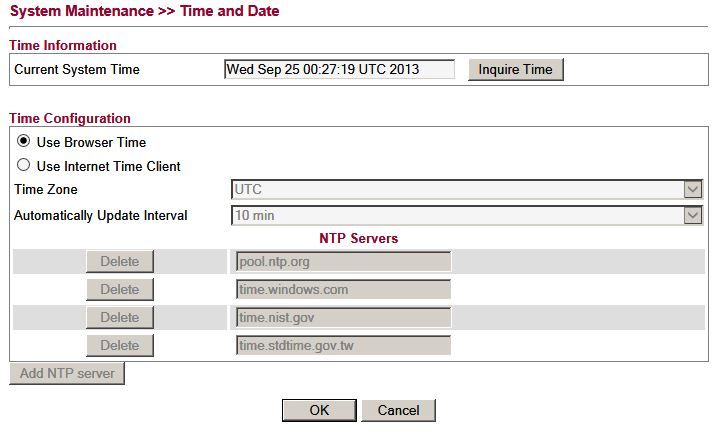Select the Use Browser Time option
Screen dimensions: 728x439
24,142
